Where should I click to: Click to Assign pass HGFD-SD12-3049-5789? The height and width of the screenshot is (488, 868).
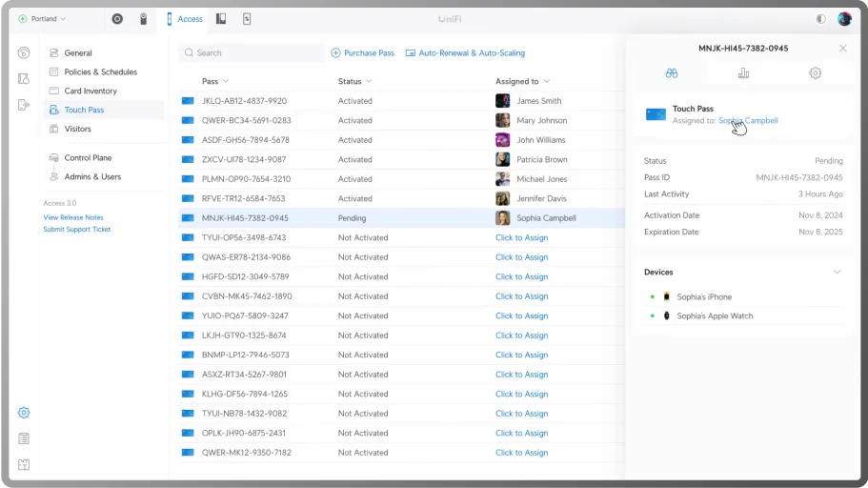pos(521,276)
